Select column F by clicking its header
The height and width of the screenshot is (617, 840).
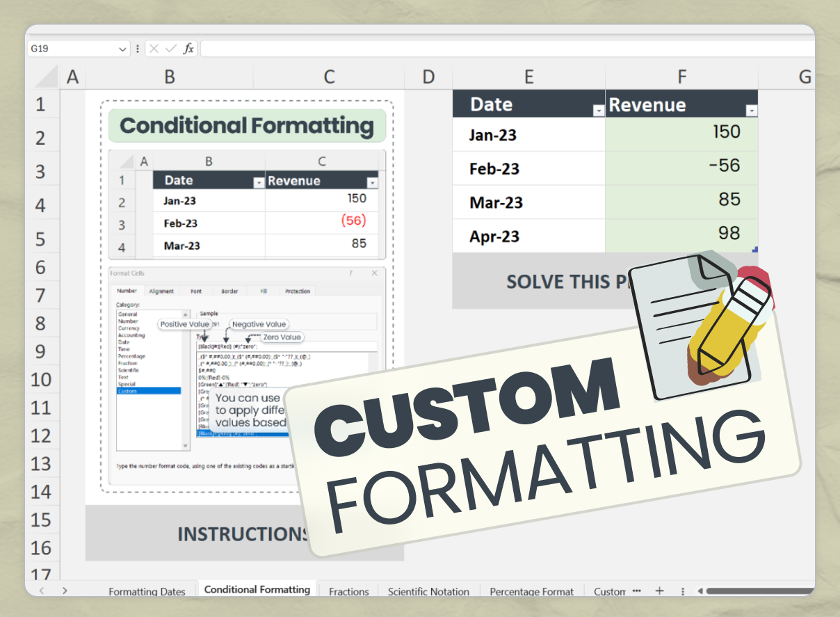pos(681,77)
